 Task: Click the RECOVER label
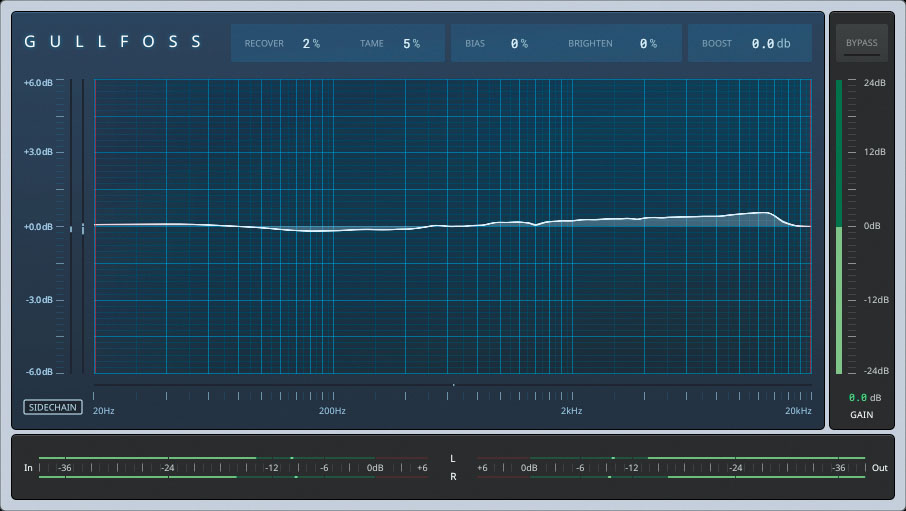point(264,43)
